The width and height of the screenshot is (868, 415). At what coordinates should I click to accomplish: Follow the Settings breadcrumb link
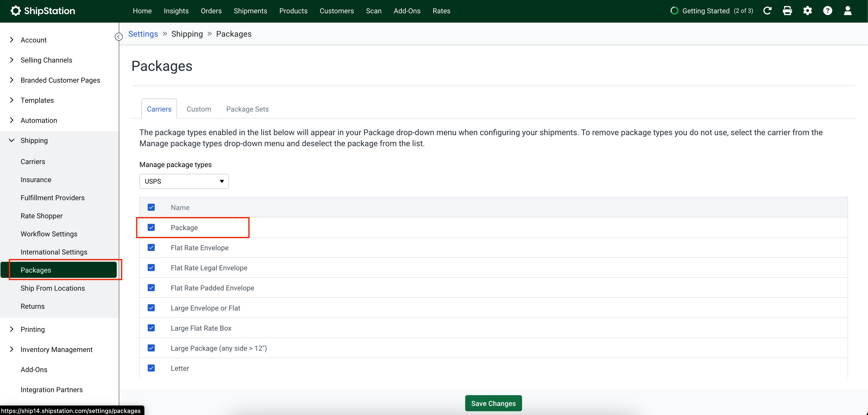pyautogui.click(x=143, y=34)
